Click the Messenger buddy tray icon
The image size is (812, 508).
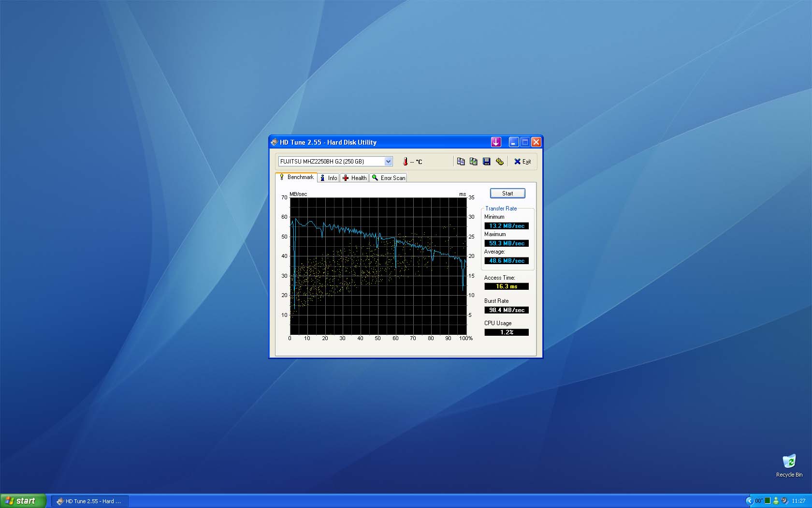click(776, 501)
